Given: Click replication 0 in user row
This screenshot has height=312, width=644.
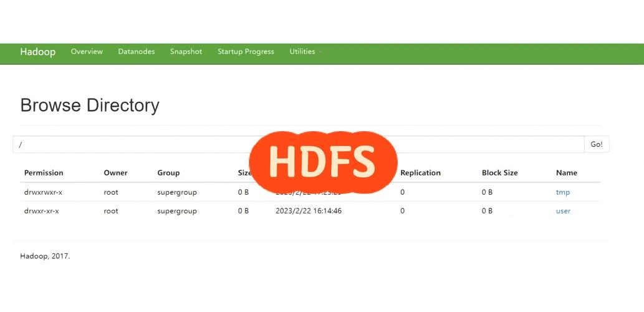Looking at the screenshot, I should [x=402, y=211].
